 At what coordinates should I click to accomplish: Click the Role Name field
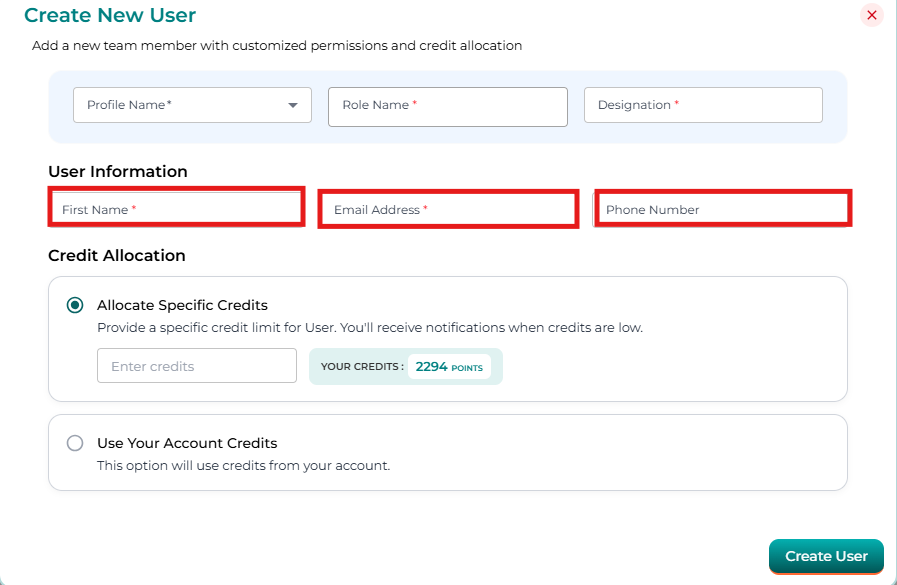point(447,106)
